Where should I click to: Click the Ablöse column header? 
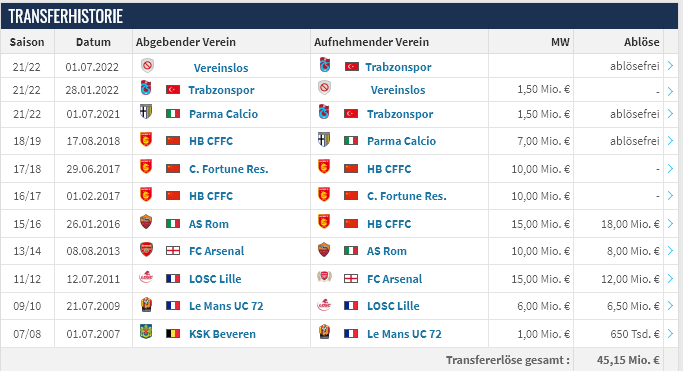tap(641, 42)
